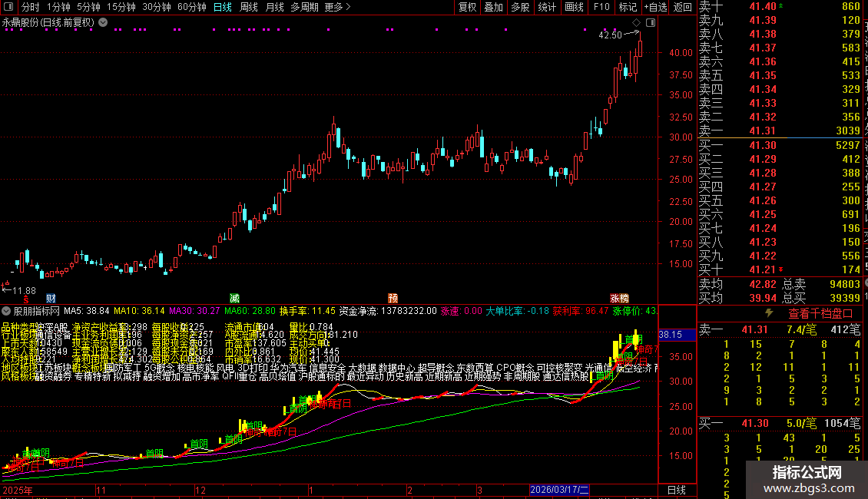Click the orange 预 marker on the chart

tap(393, 298)
